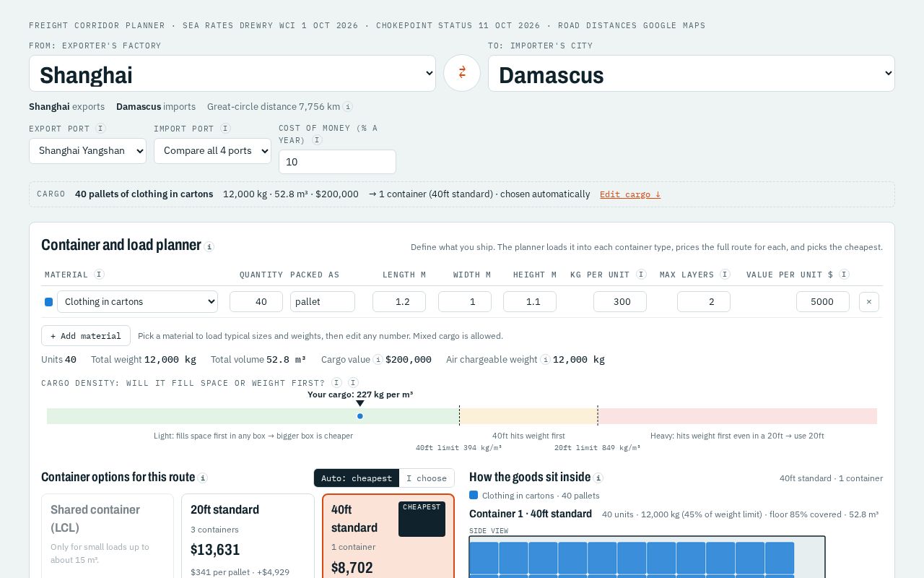This screenshot has width=924, height=578.
Task: Click the CHEAPEST badge on 40ft standard
Action: 422,519
